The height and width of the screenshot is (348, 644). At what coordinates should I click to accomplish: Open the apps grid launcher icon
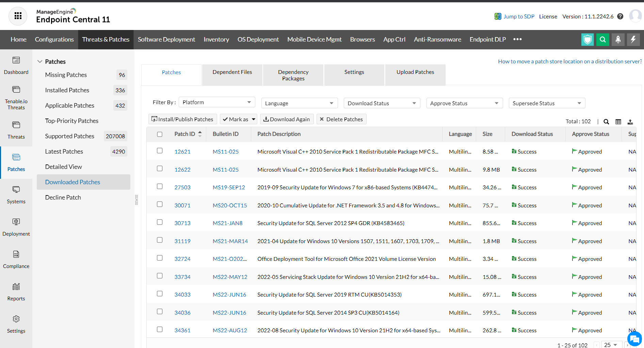[18, 16]
